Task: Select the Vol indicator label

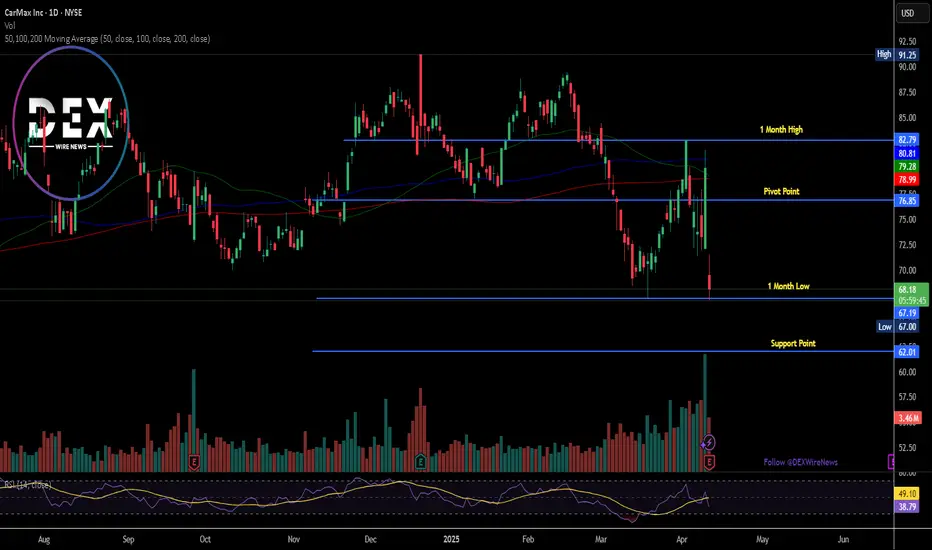Action: coord(10,26)
